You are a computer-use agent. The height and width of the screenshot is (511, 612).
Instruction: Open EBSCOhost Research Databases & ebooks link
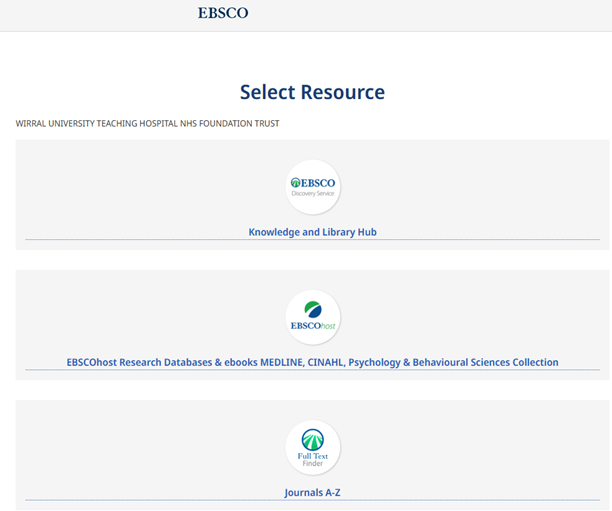coord(313,362)
